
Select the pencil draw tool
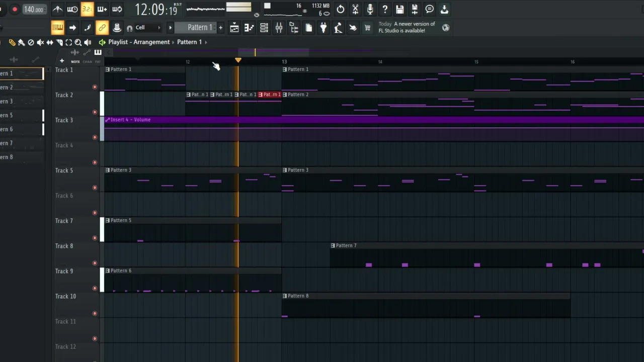tap(12, 42)
